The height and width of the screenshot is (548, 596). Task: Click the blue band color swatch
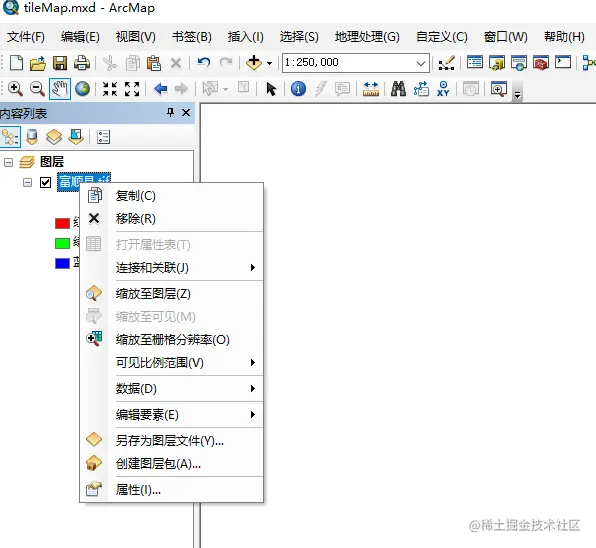tap(62, 263)
